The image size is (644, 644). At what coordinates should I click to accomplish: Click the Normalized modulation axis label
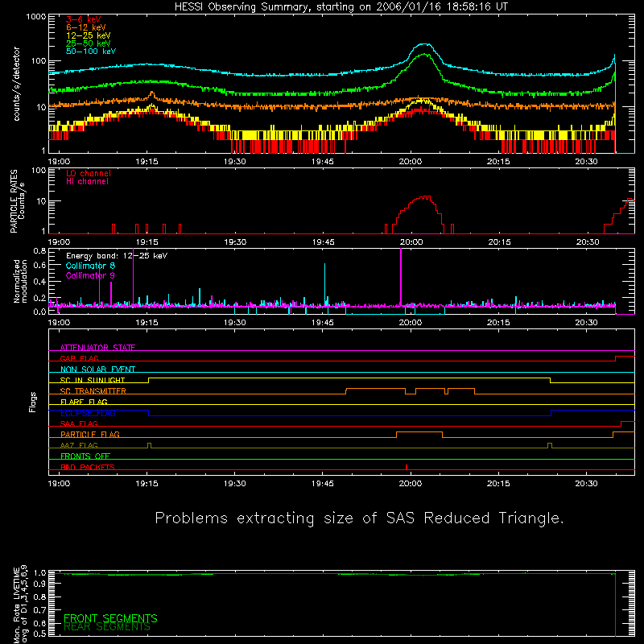point(20,281)
